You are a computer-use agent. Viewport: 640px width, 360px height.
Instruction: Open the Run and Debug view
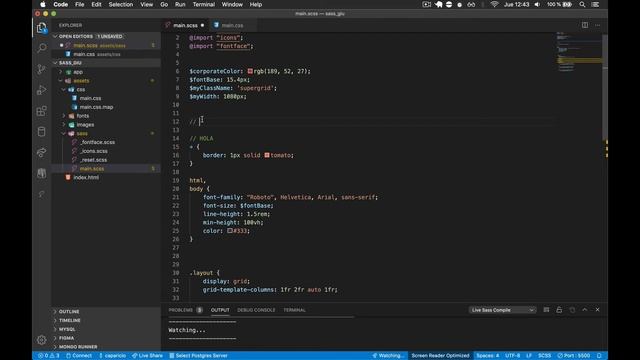42,90
